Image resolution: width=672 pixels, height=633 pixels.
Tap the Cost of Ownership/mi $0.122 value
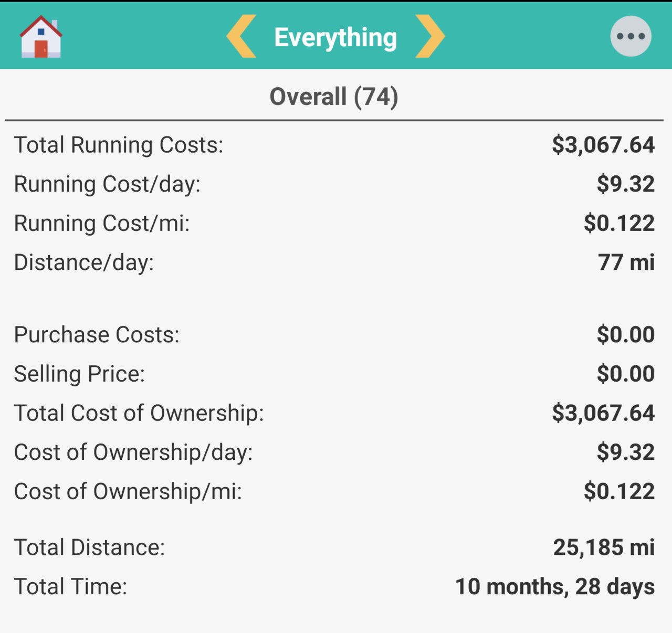(619, 491)
